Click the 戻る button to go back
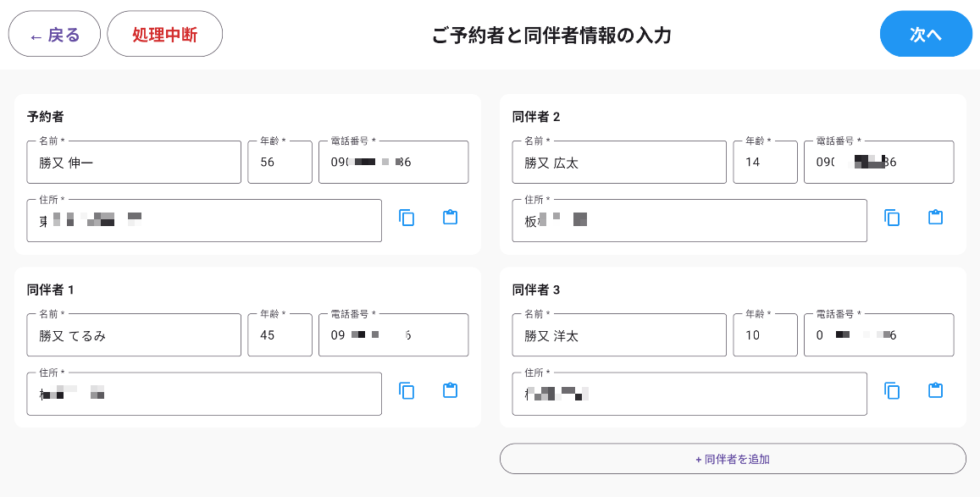The width and height of the screenshot is (980, 497). pos(54,33)
